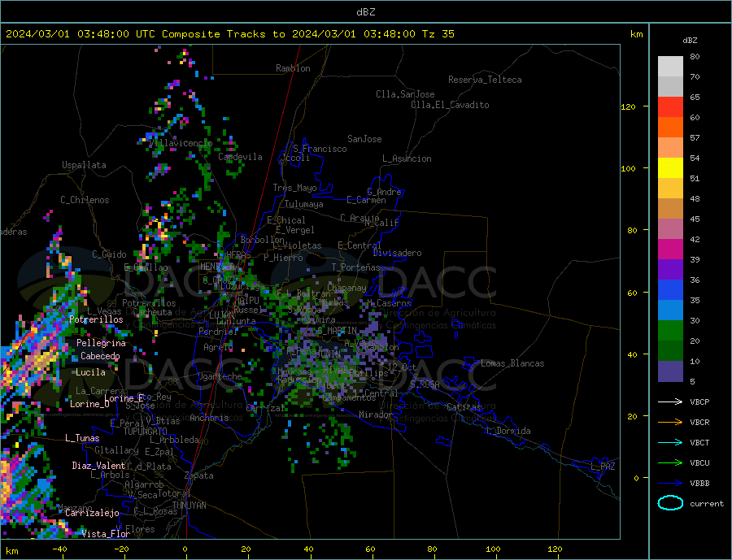Click the 'Divisadero' map label
This screenshot has width=732, height=560.
coord(397,253)
